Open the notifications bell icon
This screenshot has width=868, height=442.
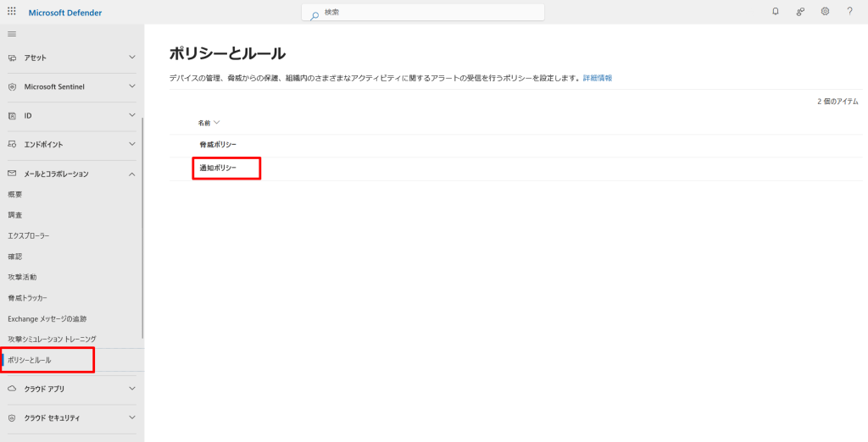click(775, 12)
